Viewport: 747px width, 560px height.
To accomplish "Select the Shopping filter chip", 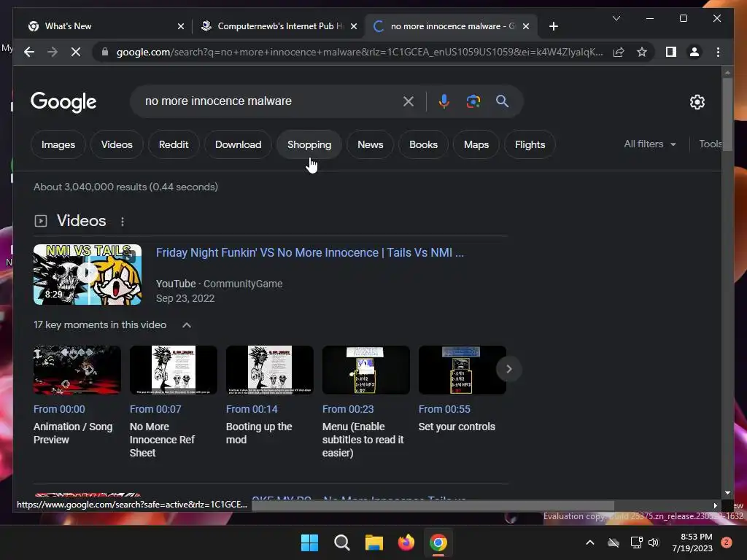I will click(x=309, y=144).
